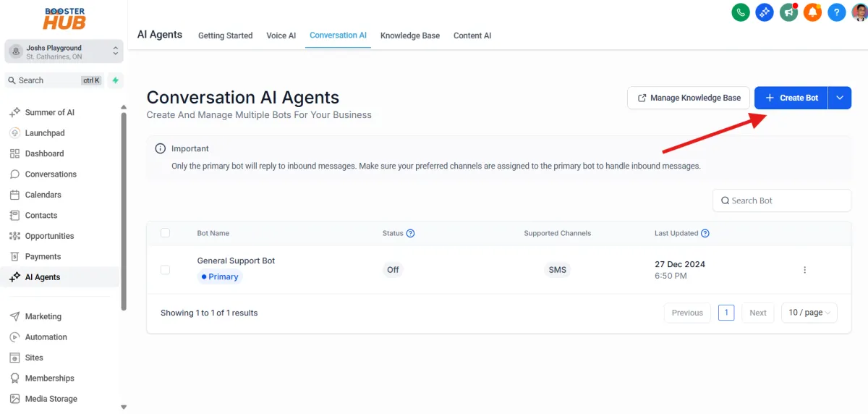Click the Status column info icon

pyautogui.click(x=411, y=233)
